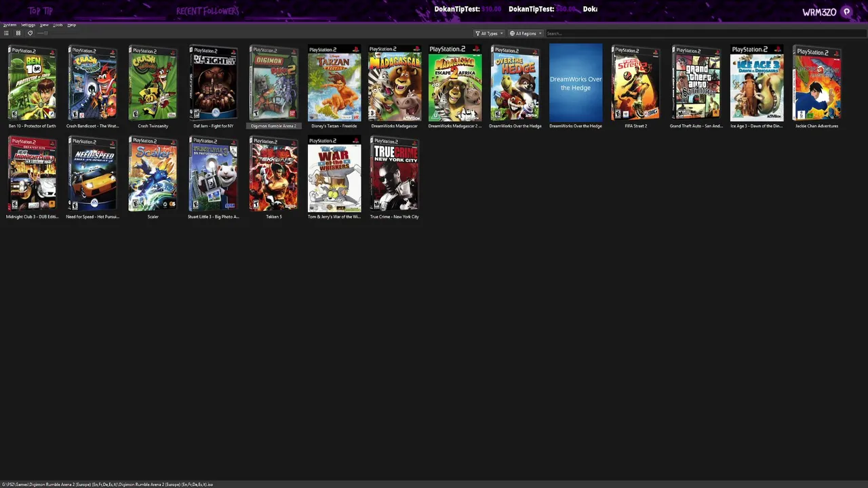This screenshot has height=488, width=868.
Task: Select Stuart Little 3 Big Photo cover
Action: click(213, 174)
